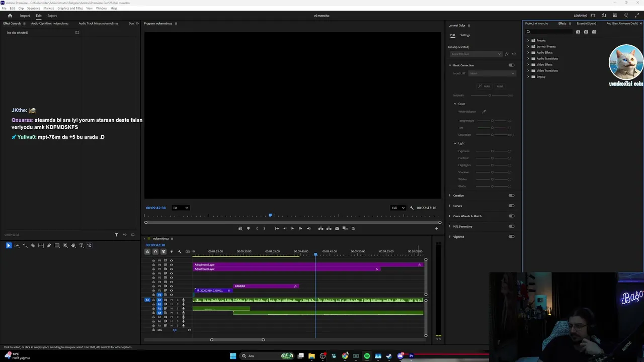The image size is (644, 362).
Task: Expand the Audio Effects folder
Action: [x=528, y=52]
